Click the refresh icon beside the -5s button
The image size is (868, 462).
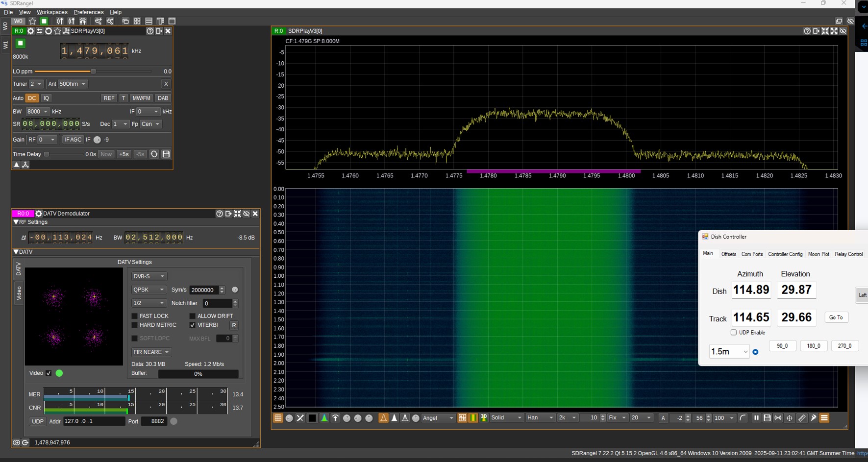pyautogui.click(x=154, y=154)
